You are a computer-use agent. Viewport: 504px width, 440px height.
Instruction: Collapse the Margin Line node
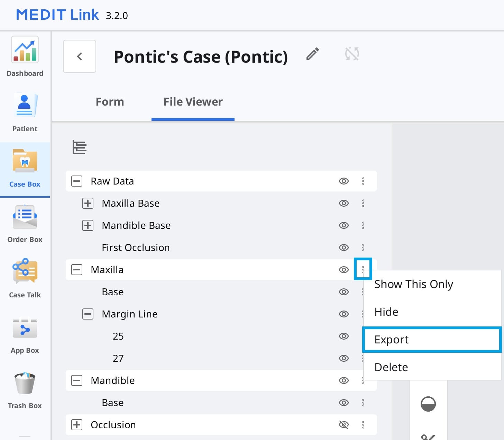(x=88, y=314)
